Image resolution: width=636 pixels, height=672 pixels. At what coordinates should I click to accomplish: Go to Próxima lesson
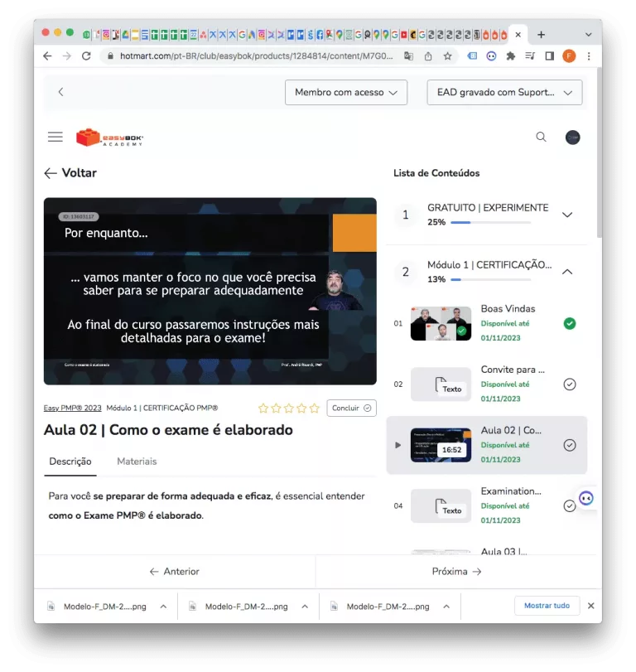pyautogui.click(x=456, y=571)
